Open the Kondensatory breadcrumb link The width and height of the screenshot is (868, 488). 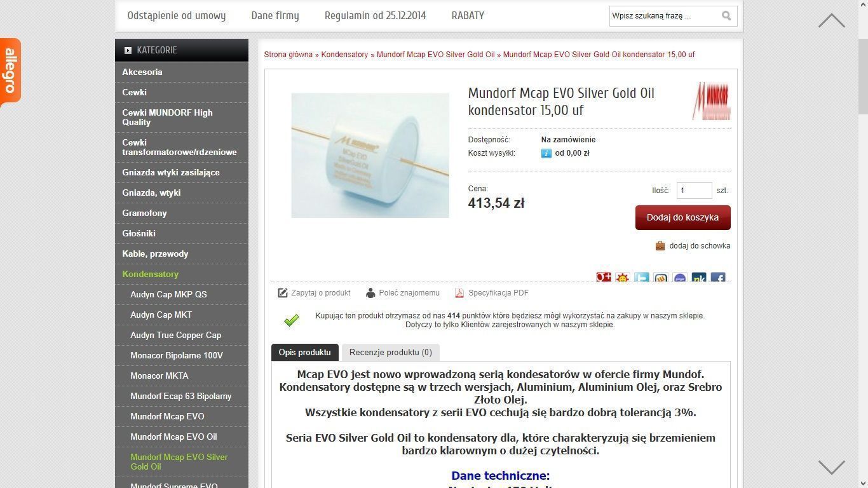point(344,55)
